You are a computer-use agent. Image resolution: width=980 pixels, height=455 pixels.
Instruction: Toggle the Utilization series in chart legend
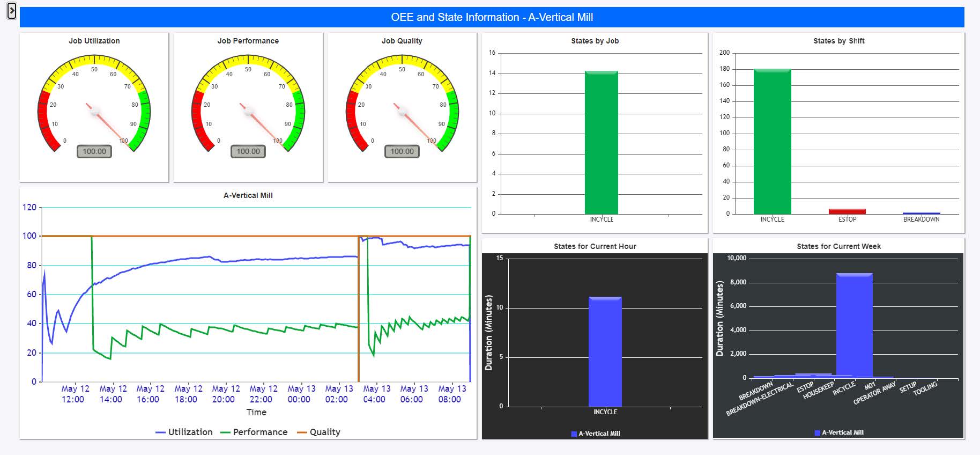[184, 432]
